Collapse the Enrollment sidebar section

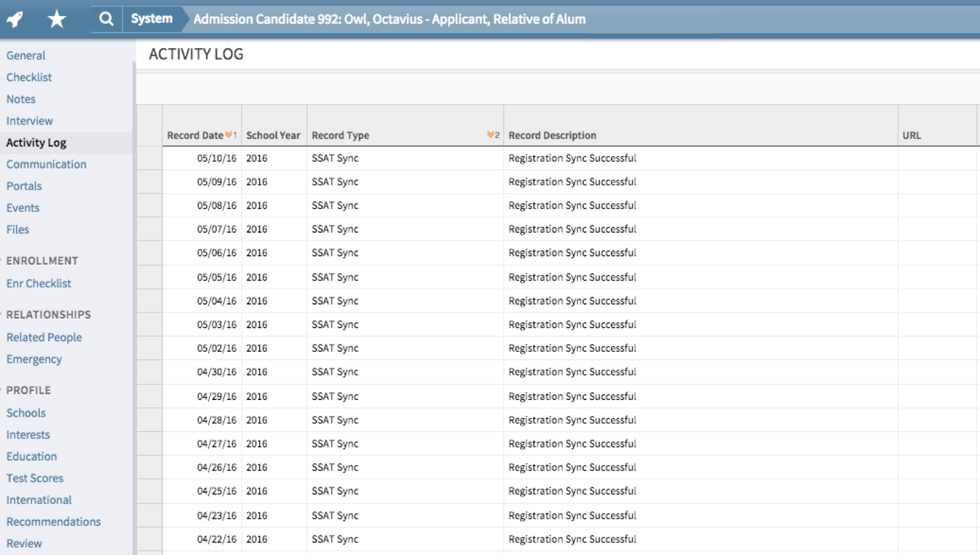(2, 261)
